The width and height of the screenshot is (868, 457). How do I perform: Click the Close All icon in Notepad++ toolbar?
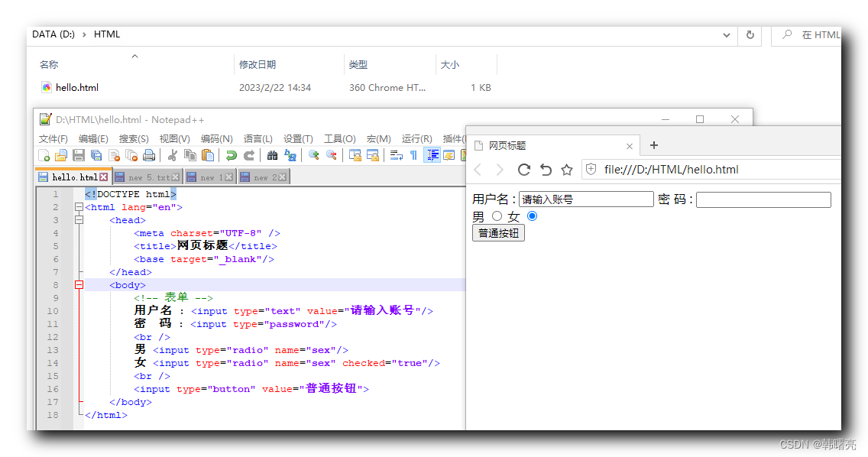(131, 156)
